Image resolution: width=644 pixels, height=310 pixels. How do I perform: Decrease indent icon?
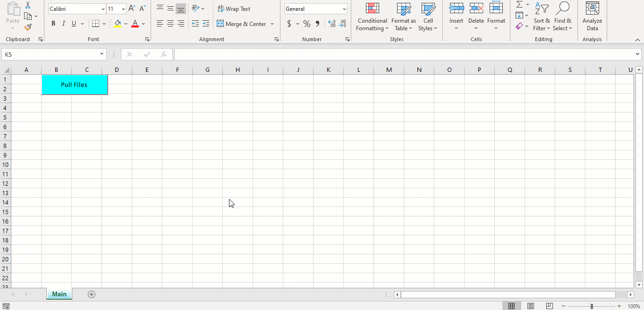pyautogui.click(x=195, y=24)
